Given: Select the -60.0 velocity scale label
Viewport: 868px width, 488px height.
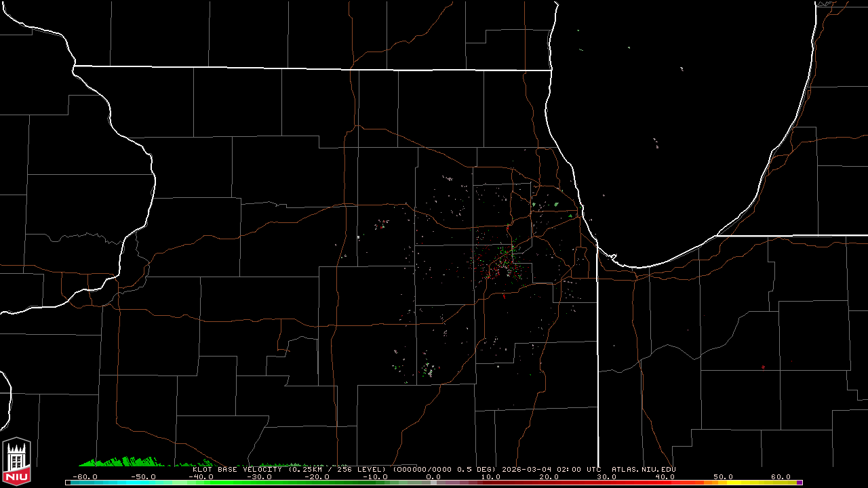Looking at the screenshot, I should (x=85, y=477).
